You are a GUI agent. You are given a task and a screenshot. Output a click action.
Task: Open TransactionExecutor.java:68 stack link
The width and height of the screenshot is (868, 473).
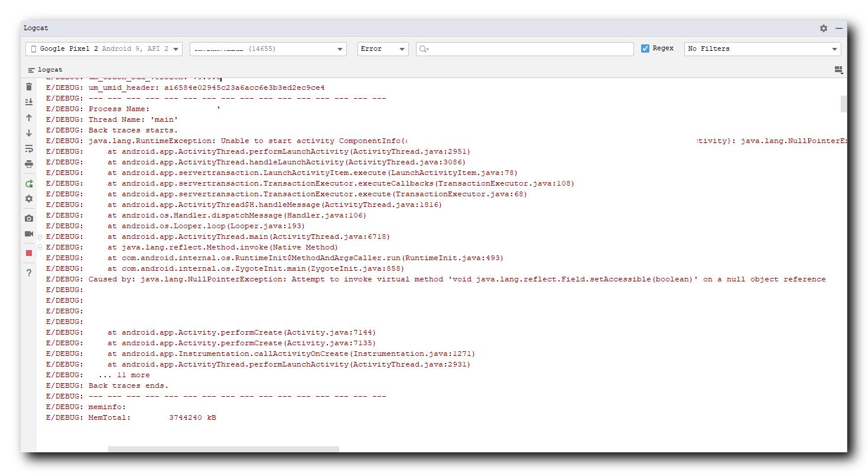click(x=459, y=194)
